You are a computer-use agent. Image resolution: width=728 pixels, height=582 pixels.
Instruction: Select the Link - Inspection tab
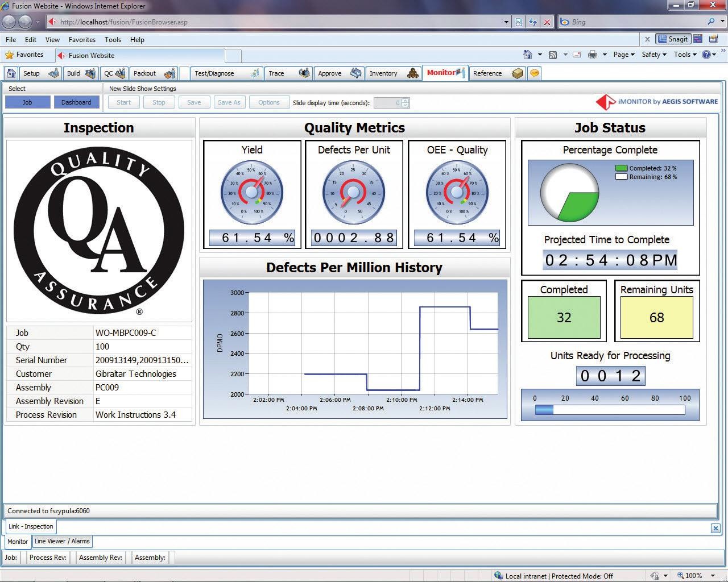[x=31, y=526]
